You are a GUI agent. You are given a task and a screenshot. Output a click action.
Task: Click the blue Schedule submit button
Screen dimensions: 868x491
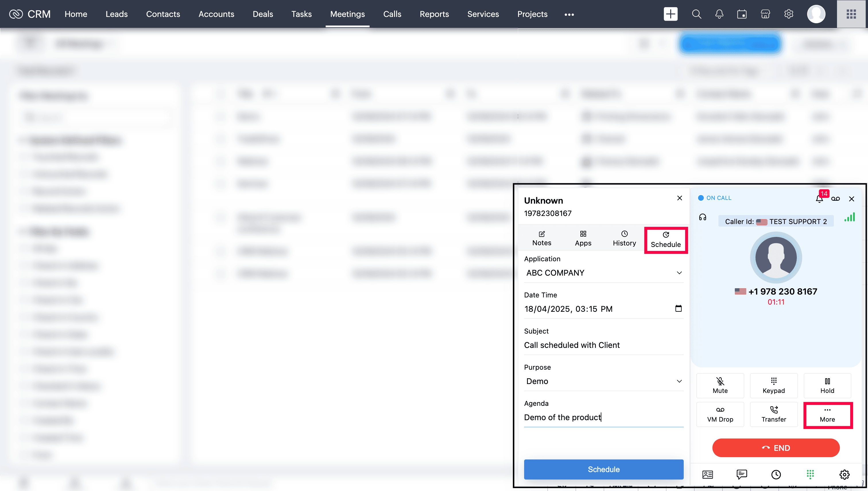point(603,469)
